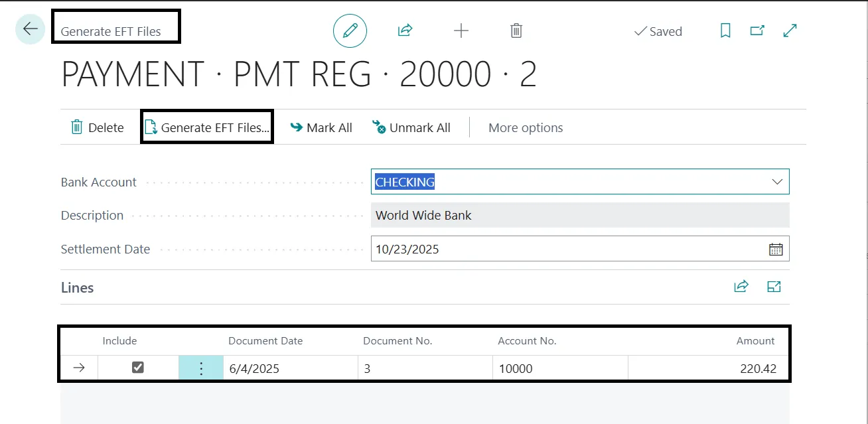The width and height of the screenshot is (868, 424).
Task: Open page in new window icon
Action: click(757, 31)
